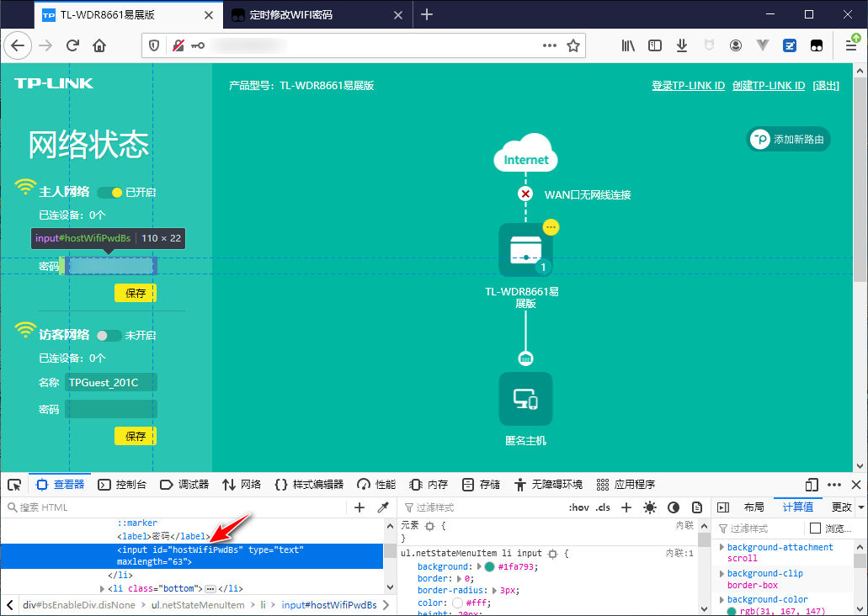Open page actions three-dot menu in address bar
This screenshot has height=616, width=868.
549,45
